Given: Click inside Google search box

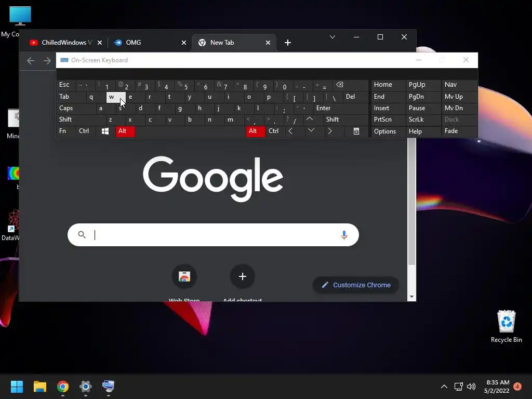Looking at the screenshot, I should tap(213, 235).
